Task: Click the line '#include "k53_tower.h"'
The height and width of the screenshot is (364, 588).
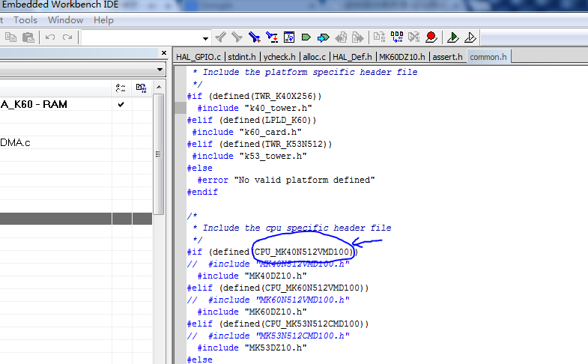Action: pos(249,156)
